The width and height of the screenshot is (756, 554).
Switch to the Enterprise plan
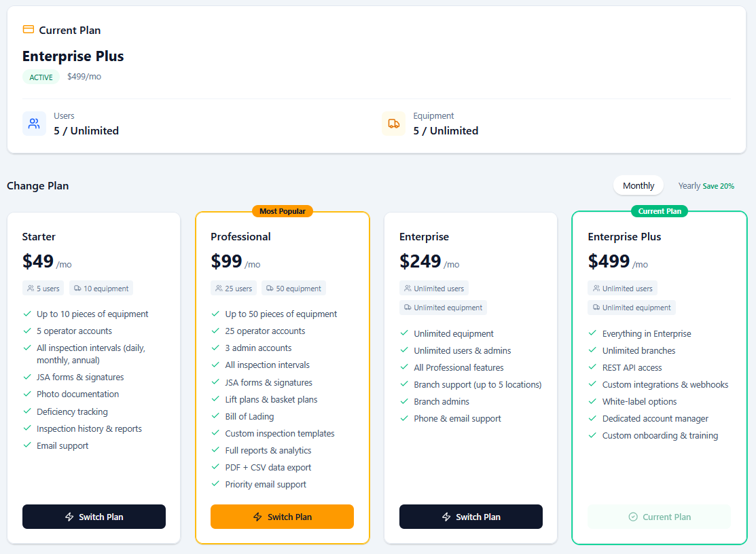point(471,517)
